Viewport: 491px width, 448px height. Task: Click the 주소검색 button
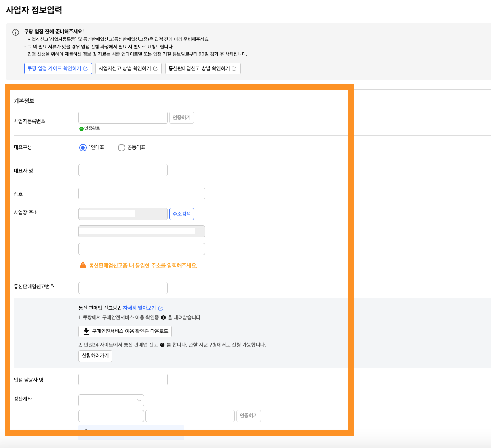[182, 214]
